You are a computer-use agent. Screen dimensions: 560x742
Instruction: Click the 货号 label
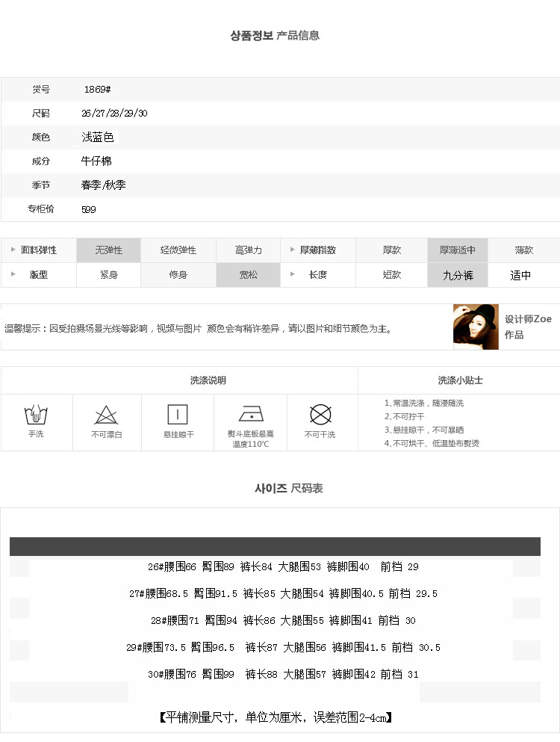click(x=40, y=89)
